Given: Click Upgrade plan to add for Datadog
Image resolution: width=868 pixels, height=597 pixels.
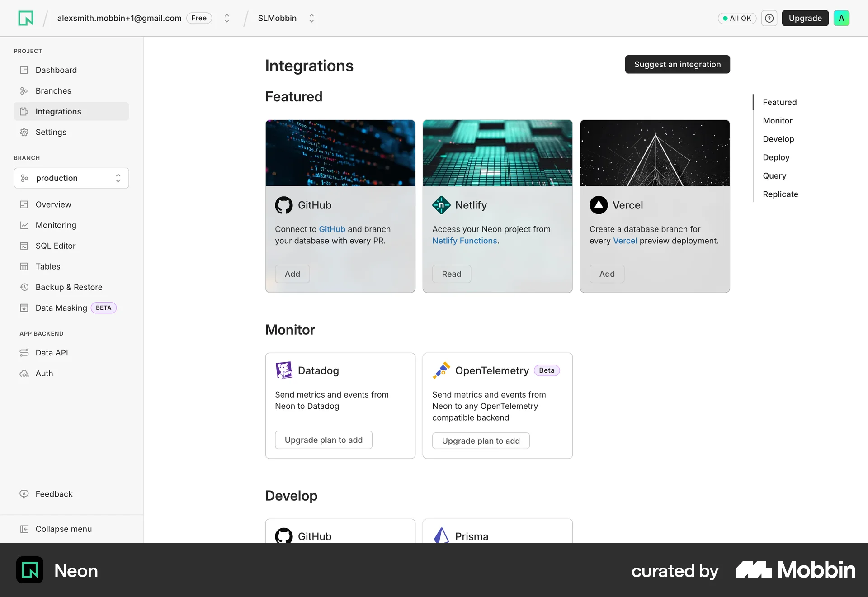Looking at the screenshot, I should pos(324,440).
